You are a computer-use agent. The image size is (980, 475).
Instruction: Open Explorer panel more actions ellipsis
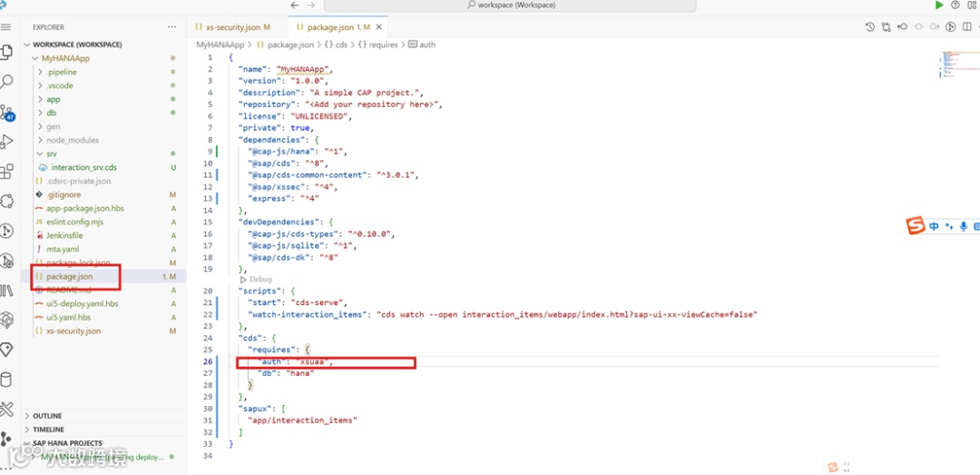pos(171,27)
